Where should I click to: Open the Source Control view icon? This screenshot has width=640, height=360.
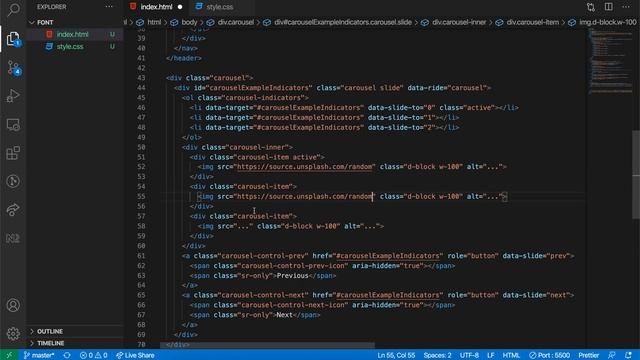tap(13, 68)
